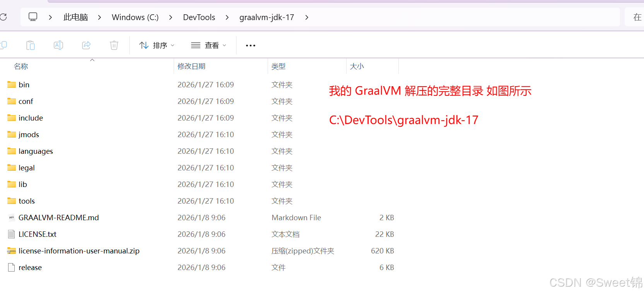Click the release file icon
644x294 pixels.
12,267
